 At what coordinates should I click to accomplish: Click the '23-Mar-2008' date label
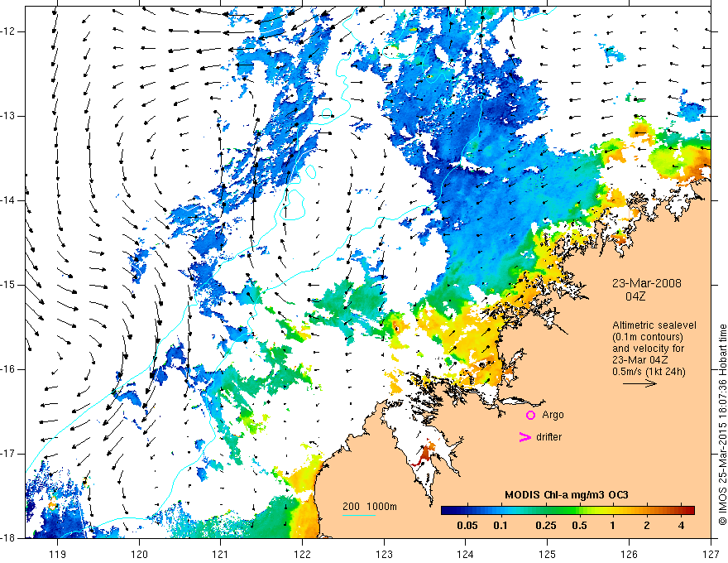(647, 283)
